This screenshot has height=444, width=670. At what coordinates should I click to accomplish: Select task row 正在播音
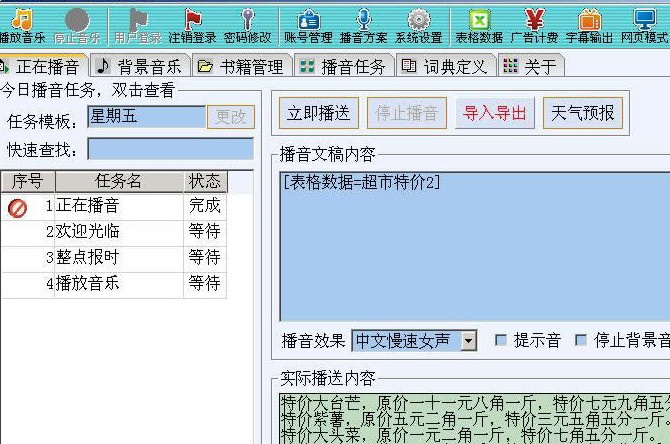coord(114,207)
